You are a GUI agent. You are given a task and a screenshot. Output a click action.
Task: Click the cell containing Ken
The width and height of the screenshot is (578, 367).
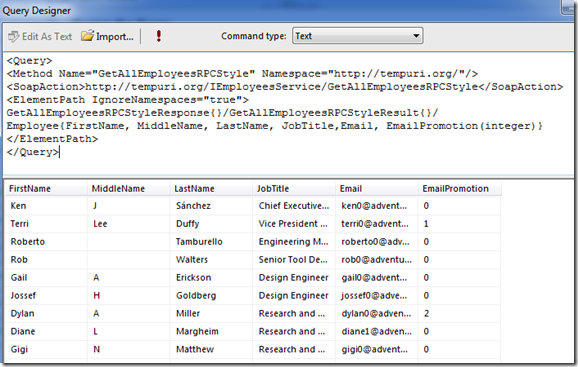coord(46,206)
